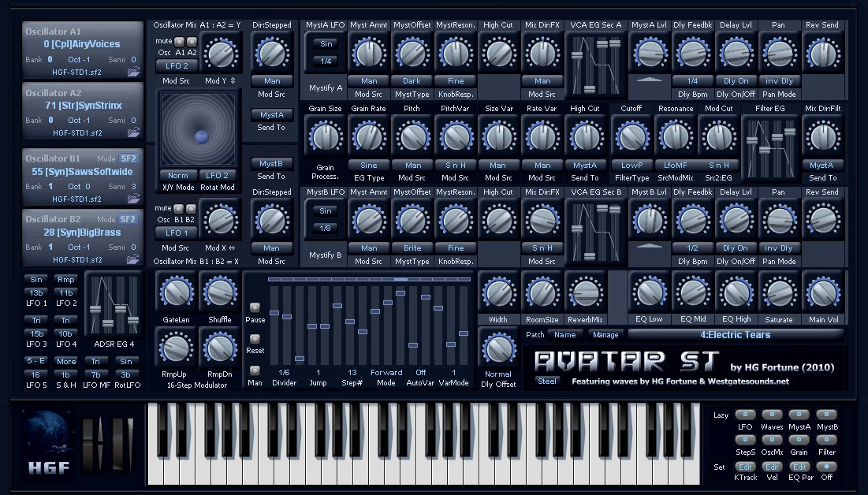Open soundfont folder icon for Oscillator B1
The width and height of the screenshot is (868, 495).
(133, 199)
